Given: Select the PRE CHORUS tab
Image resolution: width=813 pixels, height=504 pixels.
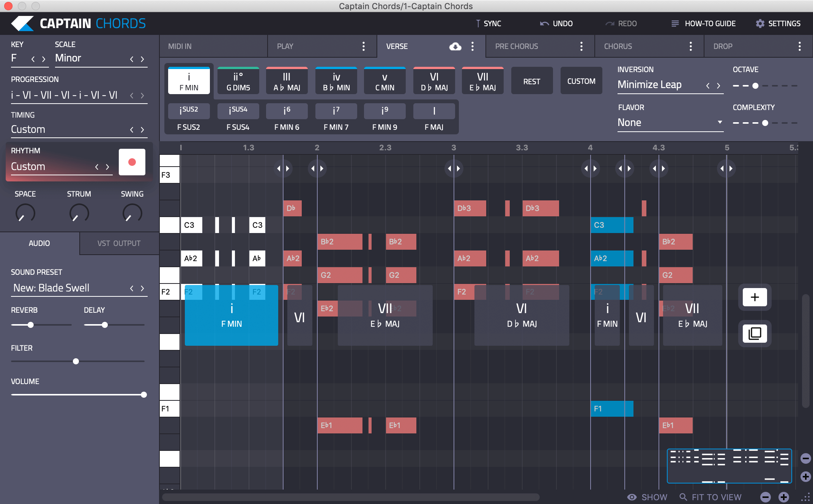Looking at the screenshot, I should [x=516, y=46].
